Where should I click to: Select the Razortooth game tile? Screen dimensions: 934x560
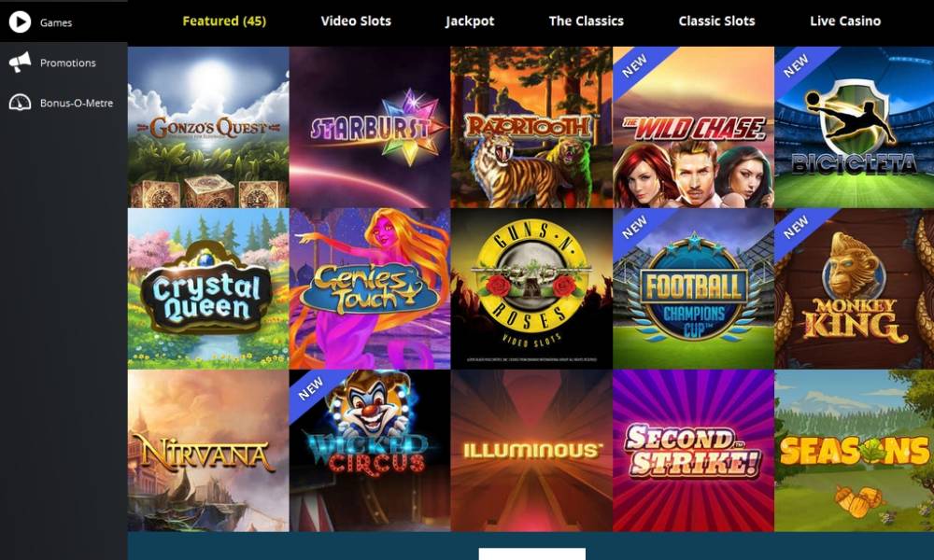pos(531,127)
